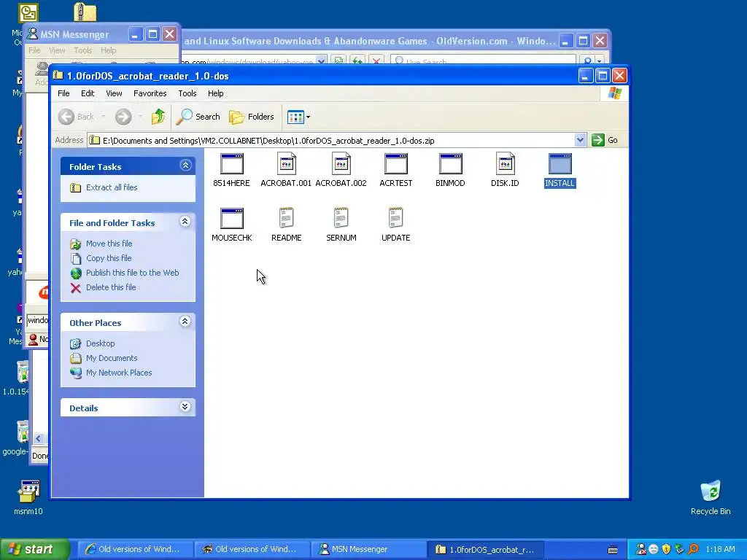Select the msnm10 desktop icon
This screenshot has width=747, height=560.
(28, 497)
